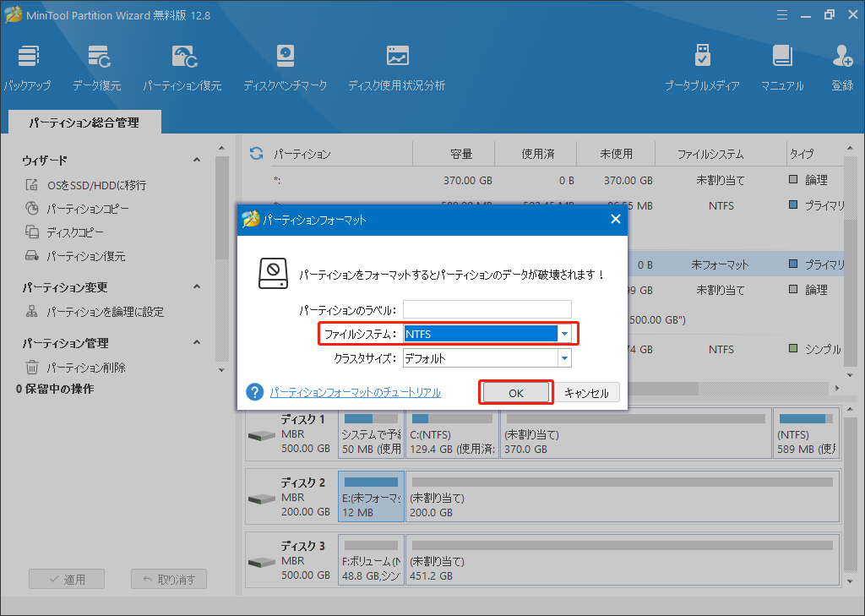Click the 取り消す button
The image size is (865, 616).
(169, 579)
